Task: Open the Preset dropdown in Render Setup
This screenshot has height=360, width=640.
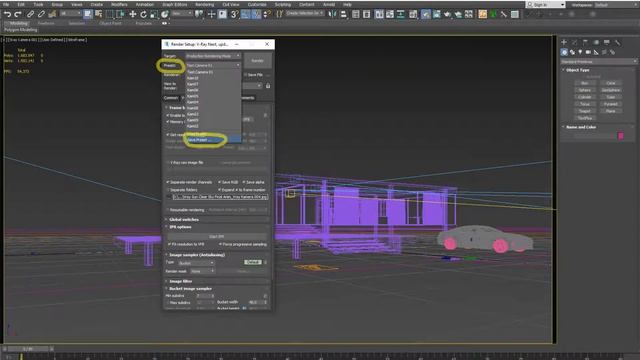Action: coord(213,65)
